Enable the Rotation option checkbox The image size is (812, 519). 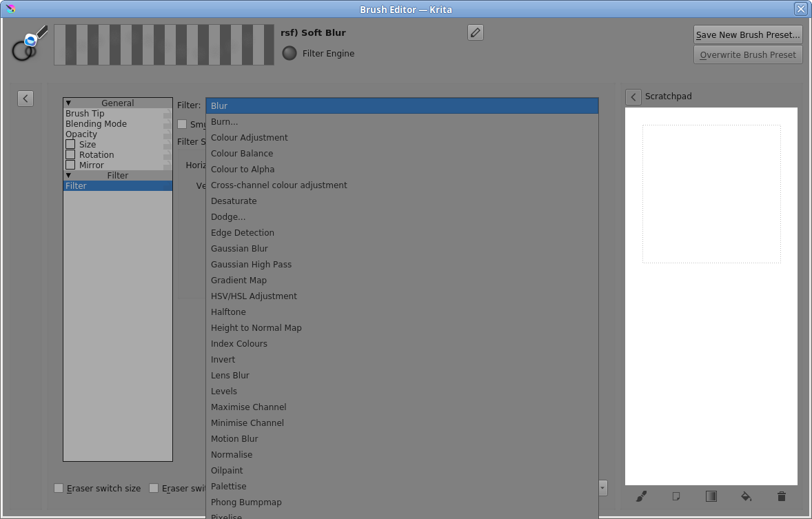70,154
